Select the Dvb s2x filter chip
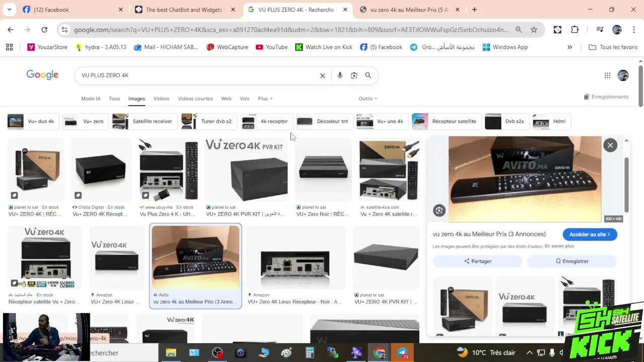644x362 pixels. pos(507,121)
